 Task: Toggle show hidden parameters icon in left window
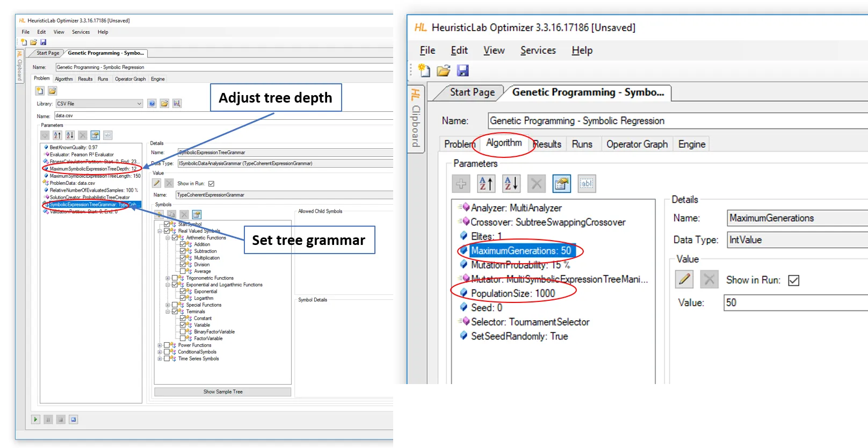tap(95, 135)
